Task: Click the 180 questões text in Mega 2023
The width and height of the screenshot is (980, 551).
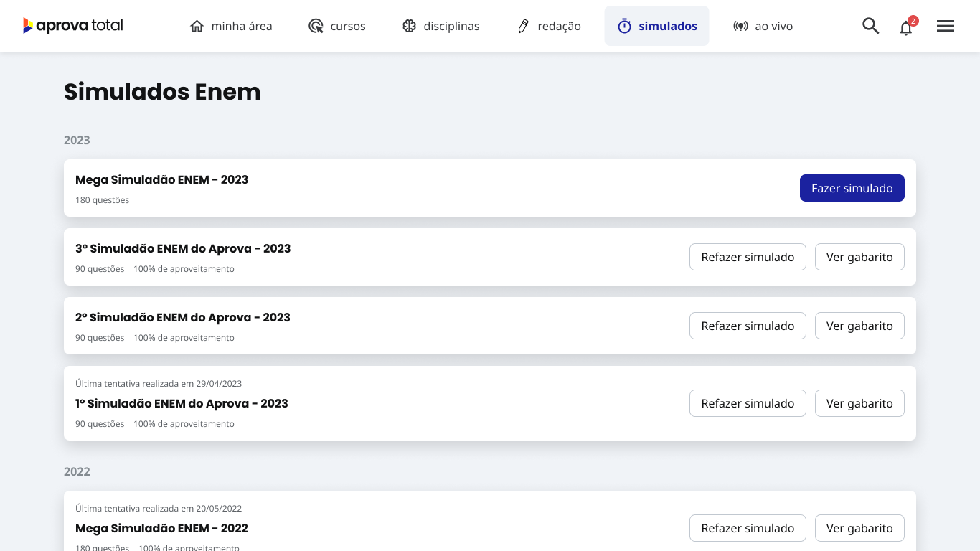Action: tap(102, 200)
